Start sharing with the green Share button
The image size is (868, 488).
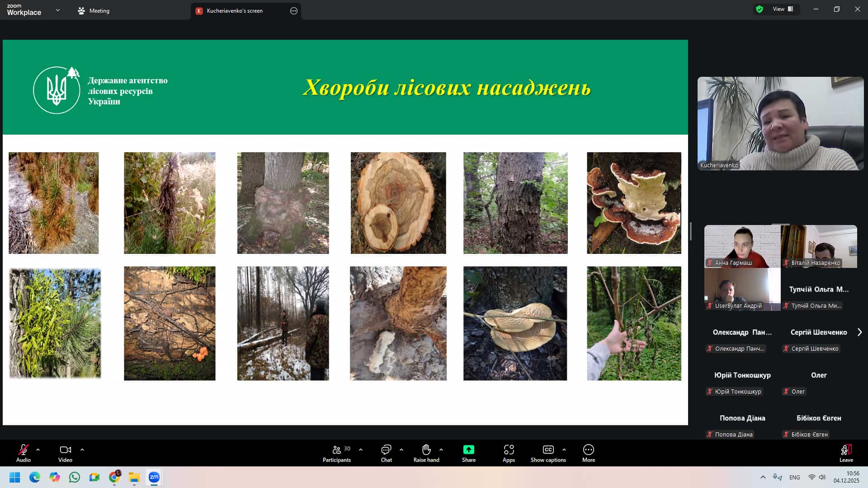(468, 450)
